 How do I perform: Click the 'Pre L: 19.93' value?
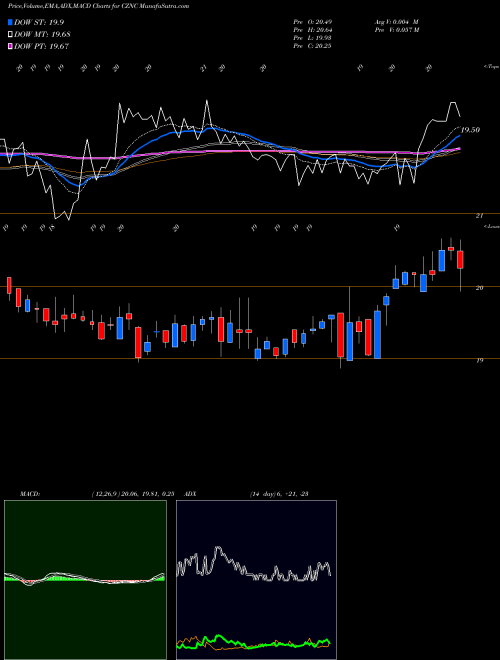coord(312,38)
